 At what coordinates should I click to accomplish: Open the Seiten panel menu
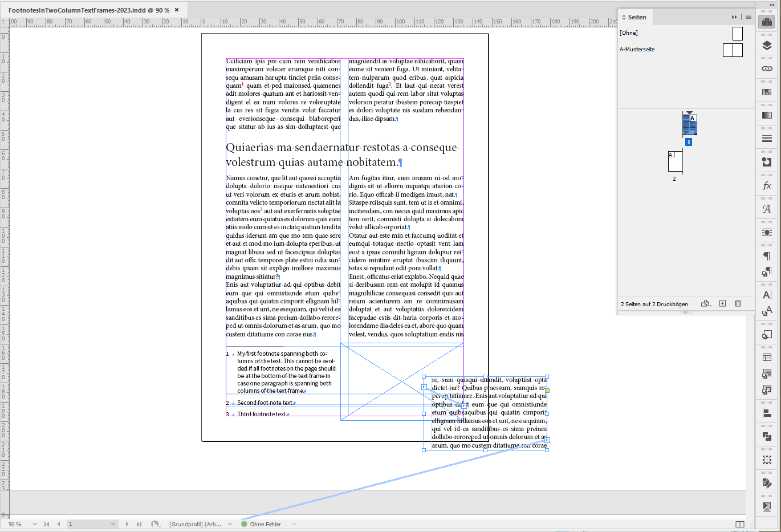click(747, 17)
